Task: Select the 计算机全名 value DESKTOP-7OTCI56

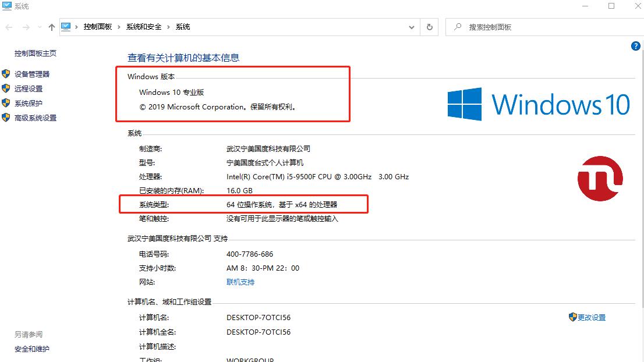Action: (x=259, y=332)
